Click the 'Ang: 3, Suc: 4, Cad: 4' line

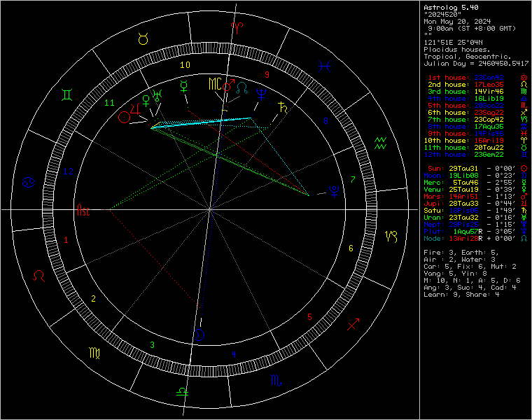click(x=470, y=288)
